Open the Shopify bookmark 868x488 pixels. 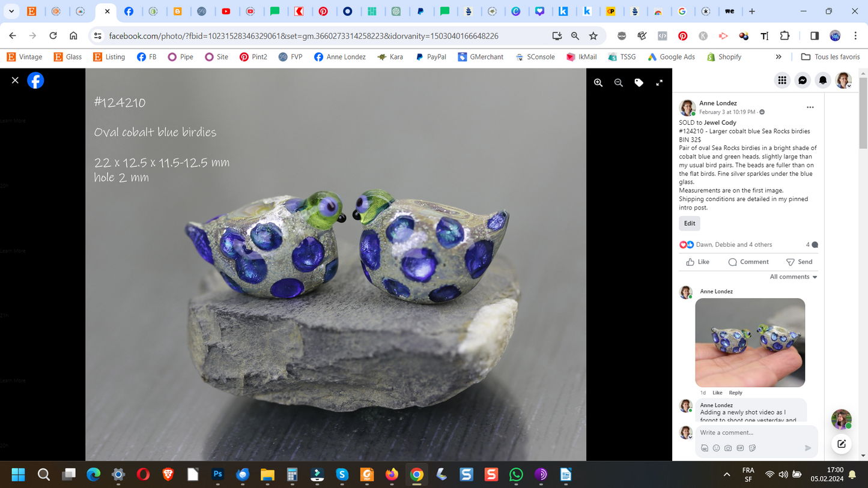click(724, 57)
